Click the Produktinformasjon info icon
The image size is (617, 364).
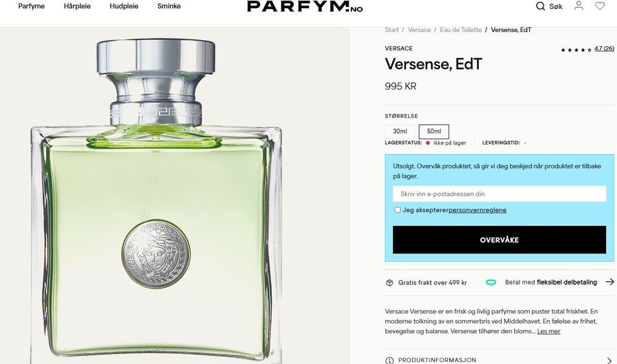coord(389,360)
